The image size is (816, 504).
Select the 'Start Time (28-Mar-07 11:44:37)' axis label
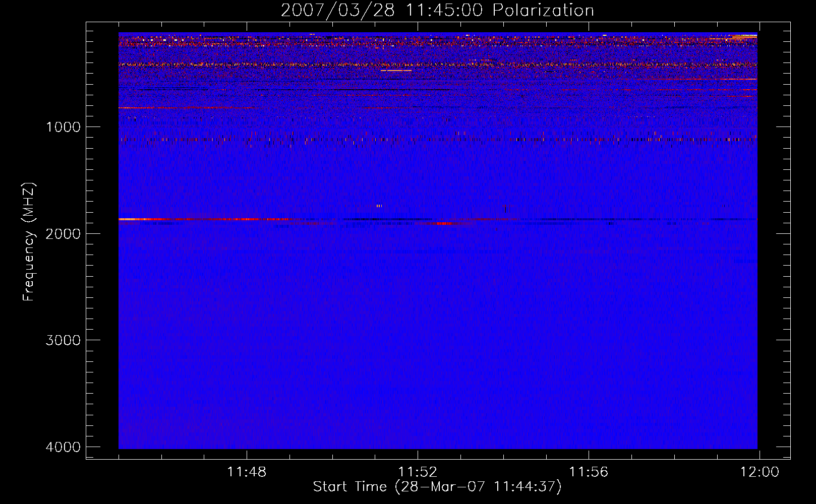point(437,487)
